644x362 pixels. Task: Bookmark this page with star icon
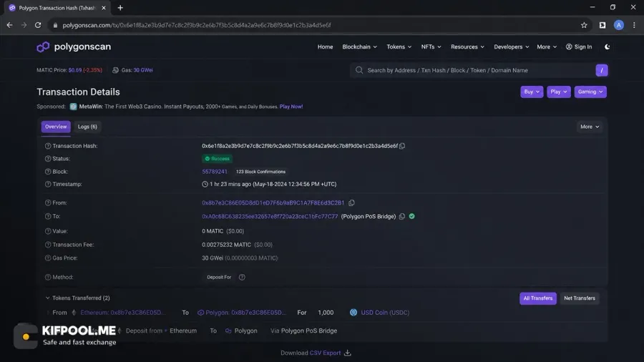(x=584, y=25)
